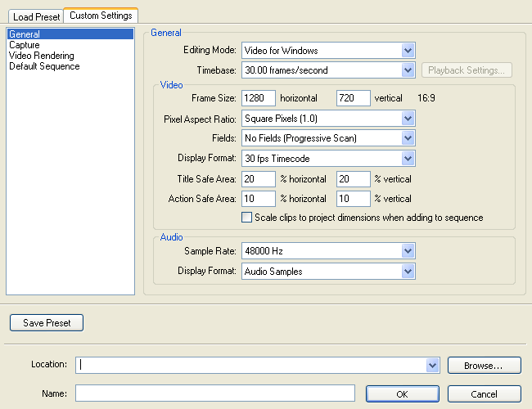Click the 16:9 aspect ratio text
Image resolution: width=532 pixels, height=409 pixels.
[426, 98]
